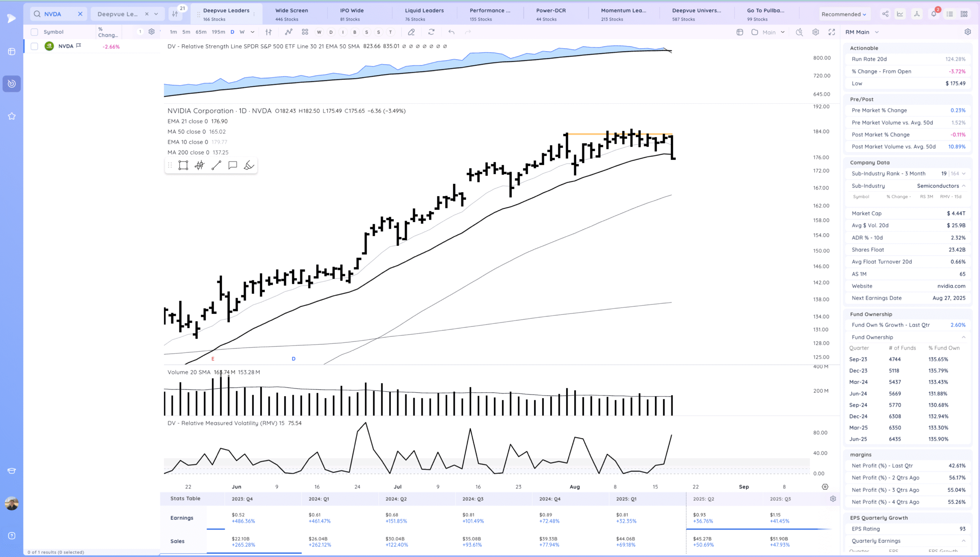Switch to Deepvue Leaders tab

(226, 14)
